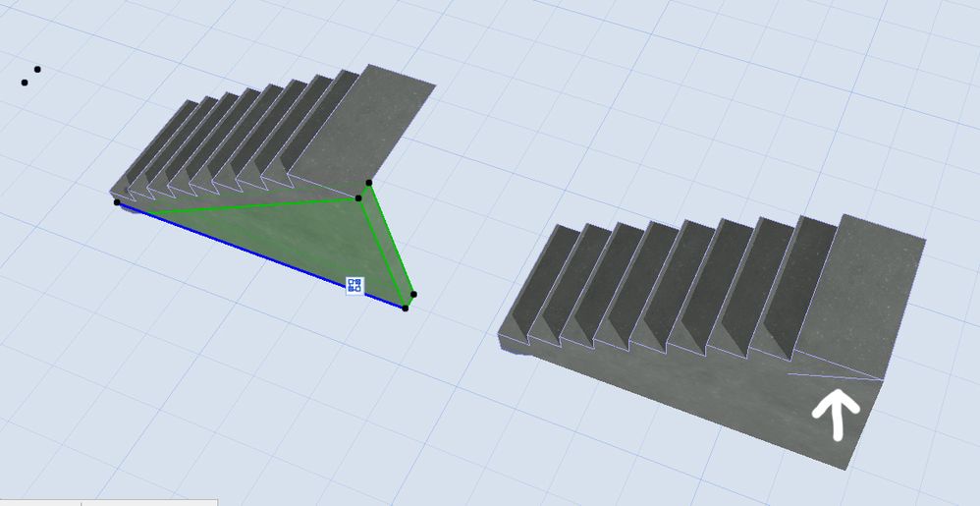Click the hotspot at the blue edge's left end
Viewport: 980px width, 506px height.
point(117,202)
